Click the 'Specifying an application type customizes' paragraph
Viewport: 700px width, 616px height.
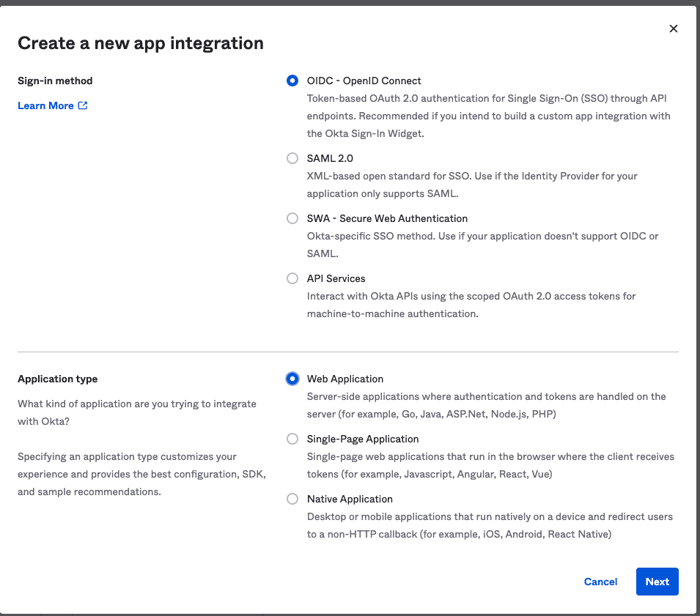click(142, 474)
